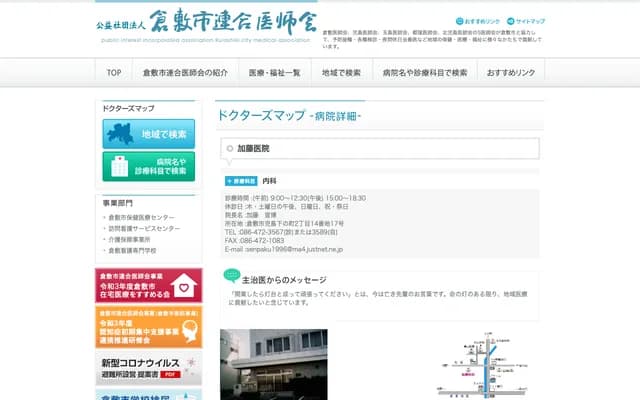Click green 病院名や診療科目で検索 sidebar button
The width and height of the screenshot is (640, 400).
pyautogui.click(x=149, y=167)
